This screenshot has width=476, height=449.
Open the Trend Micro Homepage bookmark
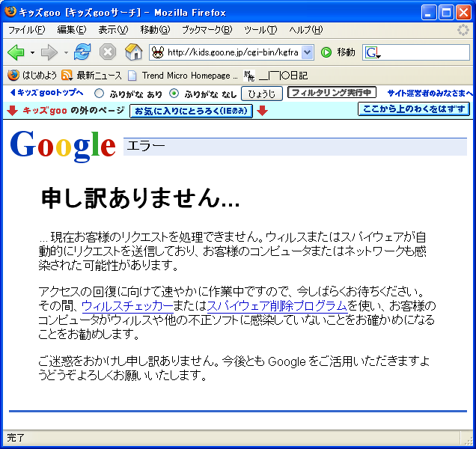(183, 76)
